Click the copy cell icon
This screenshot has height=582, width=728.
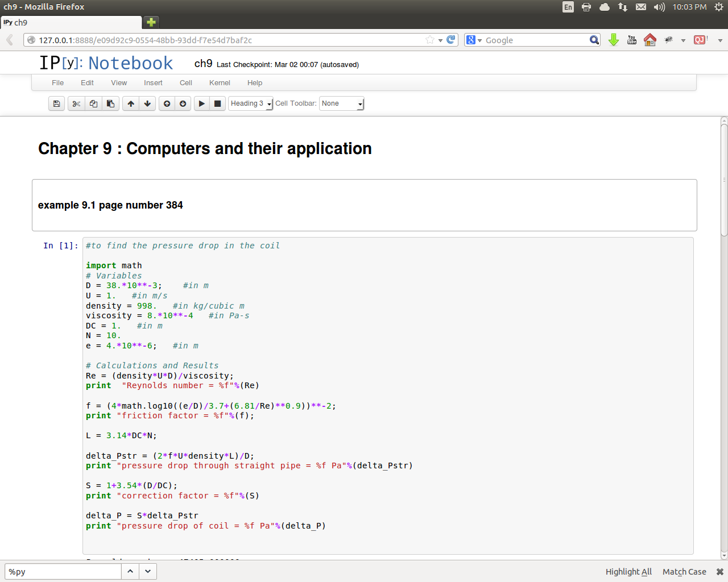click(x=93, y=103)
